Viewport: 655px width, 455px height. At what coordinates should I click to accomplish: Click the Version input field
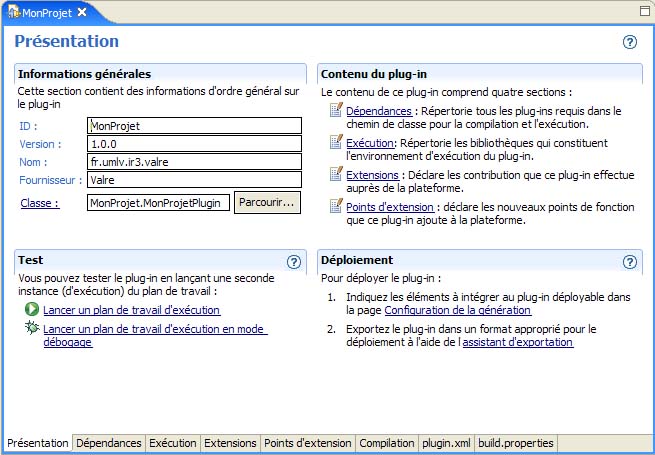coord(194,144)
